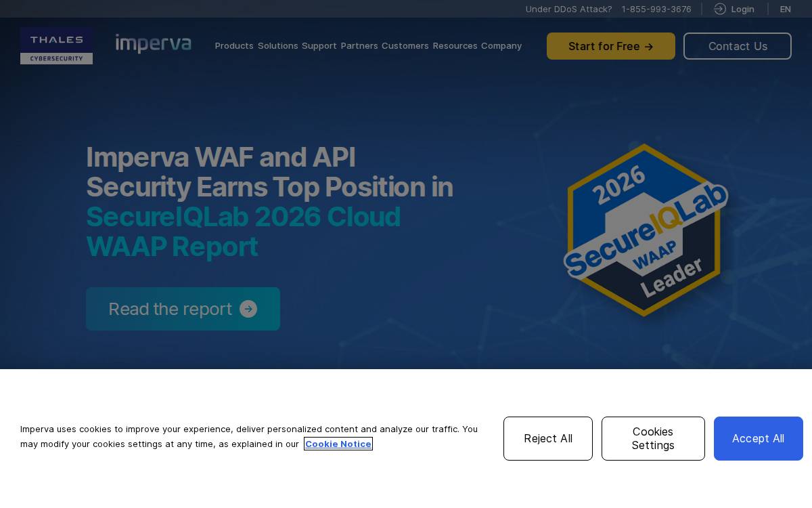The height and width of the screenshot is (508, 812).
Task: Open the Company menu
Action: click(x=501, y=46)
